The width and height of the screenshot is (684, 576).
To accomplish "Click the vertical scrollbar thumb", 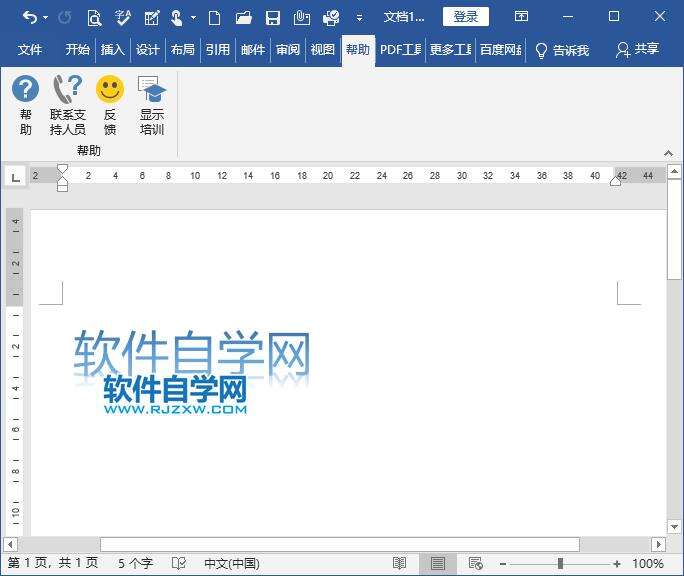I will 674,229.
